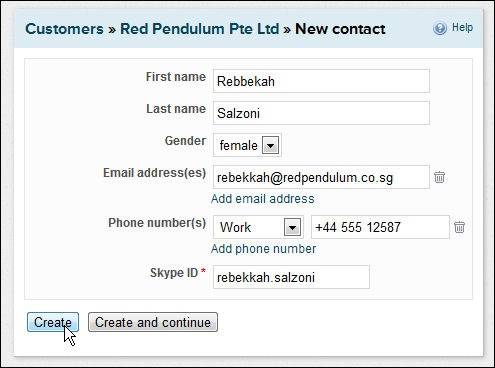
Task: Focus the Skype ID field
Action: [x=291, y=277]
